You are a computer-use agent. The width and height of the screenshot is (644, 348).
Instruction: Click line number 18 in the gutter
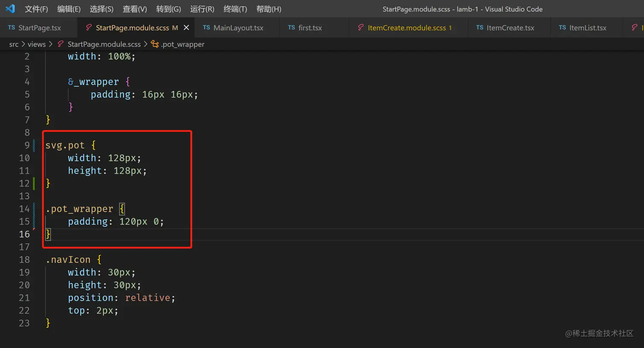[x=24, y=260]
